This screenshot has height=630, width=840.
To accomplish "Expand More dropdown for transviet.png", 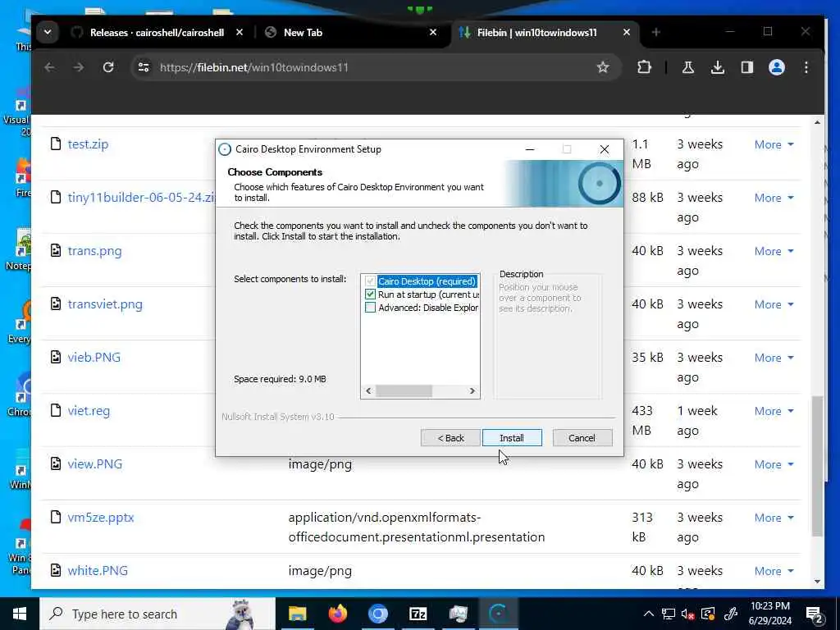I will (774, 304).
